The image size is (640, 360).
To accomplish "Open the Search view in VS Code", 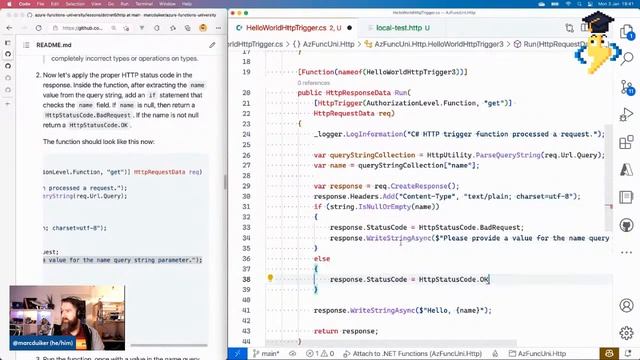I will coord(627,58).
